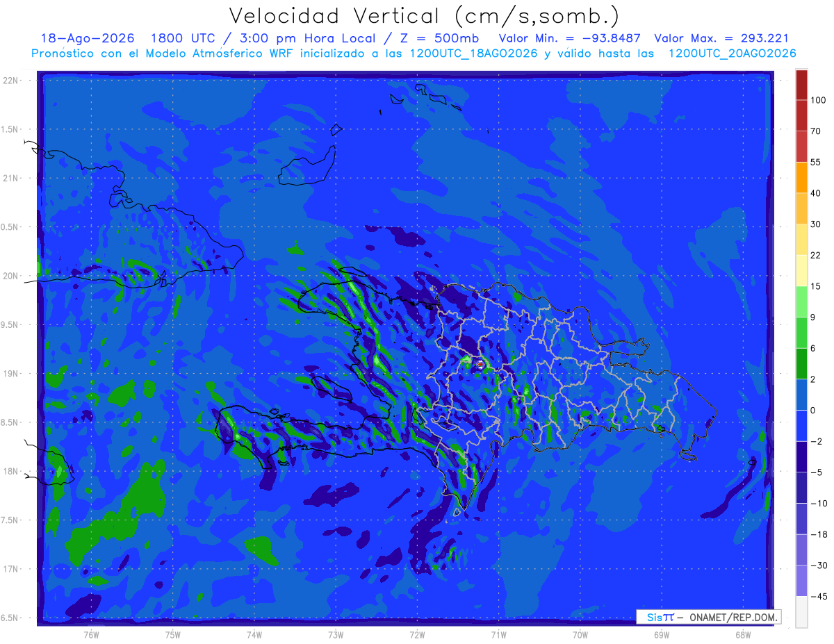The width and height of the screenshot is (834, 644).
Task: Click the violet swatch between -30 and -18
Action: (x=801, y=550)
